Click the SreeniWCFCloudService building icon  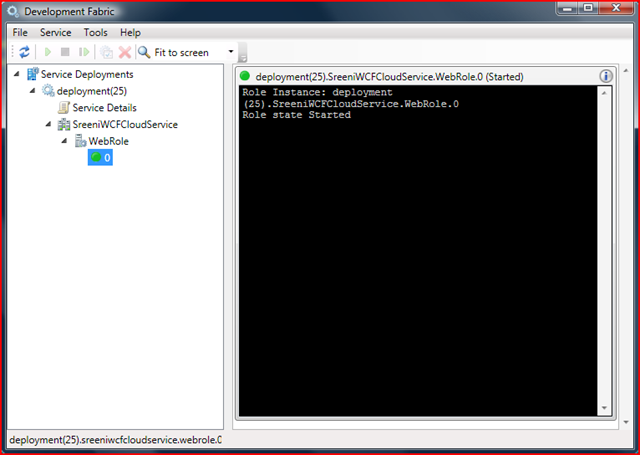64,124
